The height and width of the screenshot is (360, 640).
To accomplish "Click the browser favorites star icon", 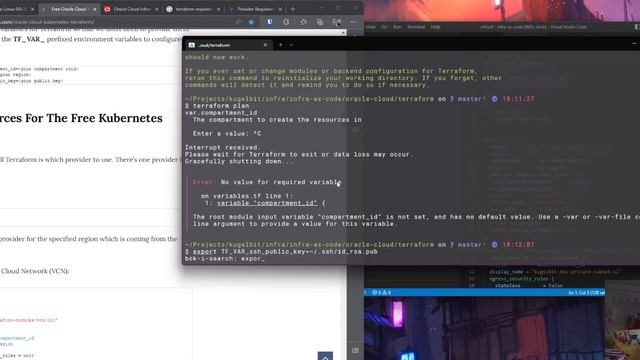I will 251,22.
